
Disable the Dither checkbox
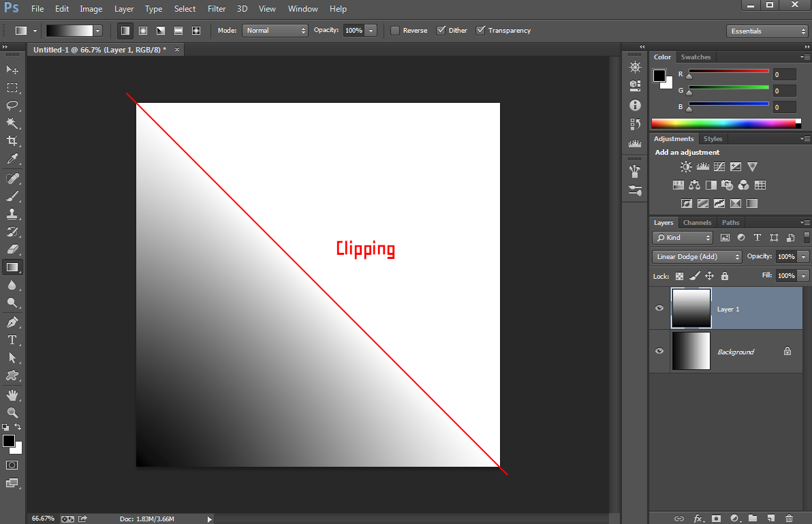point(441,30)
